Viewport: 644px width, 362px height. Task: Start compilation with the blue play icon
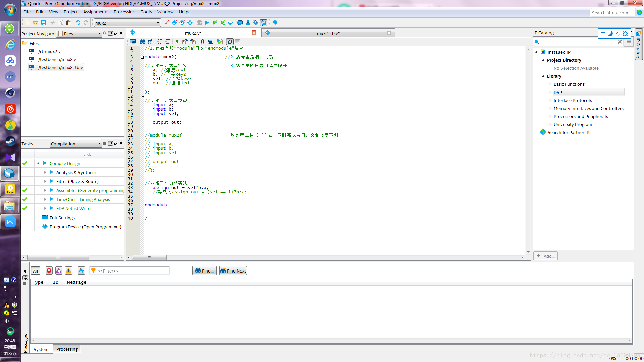coord(207,23)
